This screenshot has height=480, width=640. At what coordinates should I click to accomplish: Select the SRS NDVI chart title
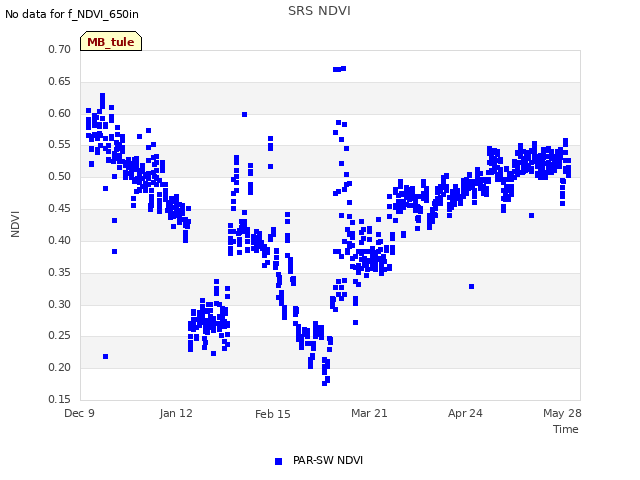point(319,11)
